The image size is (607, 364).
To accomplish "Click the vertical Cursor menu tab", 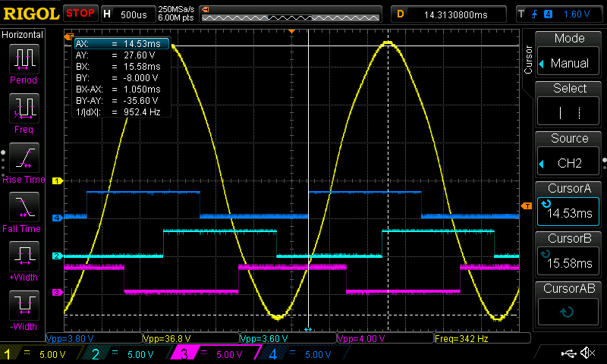I will (x=528, y=60).
